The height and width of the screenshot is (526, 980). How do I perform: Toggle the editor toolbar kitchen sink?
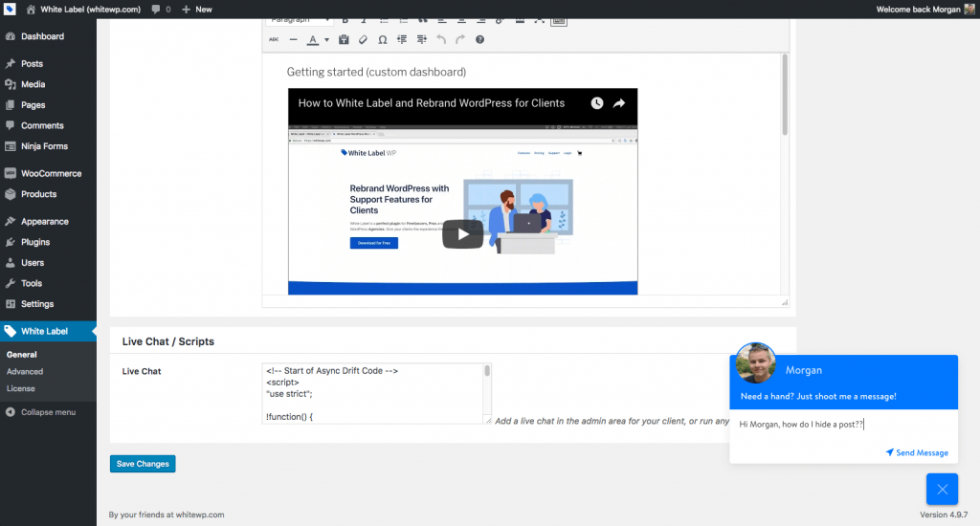pos(559,22)
